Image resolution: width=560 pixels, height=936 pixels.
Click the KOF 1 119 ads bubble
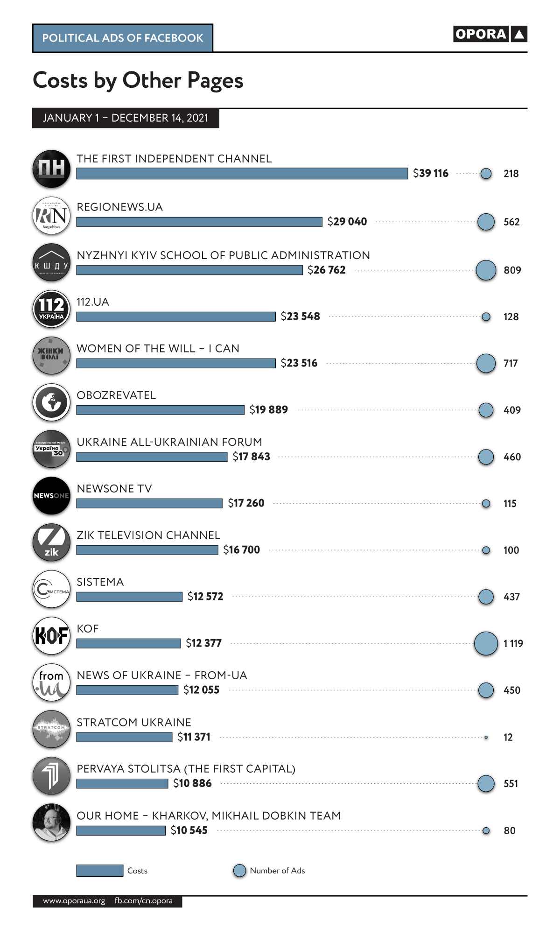(x=486, y=643)
